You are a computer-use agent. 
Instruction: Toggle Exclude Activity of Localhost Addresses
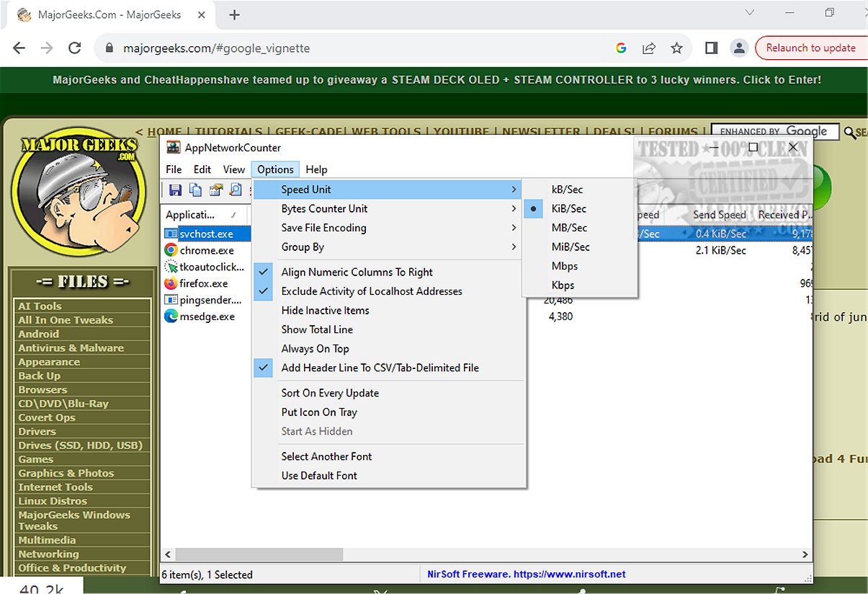tap(389, 291)
